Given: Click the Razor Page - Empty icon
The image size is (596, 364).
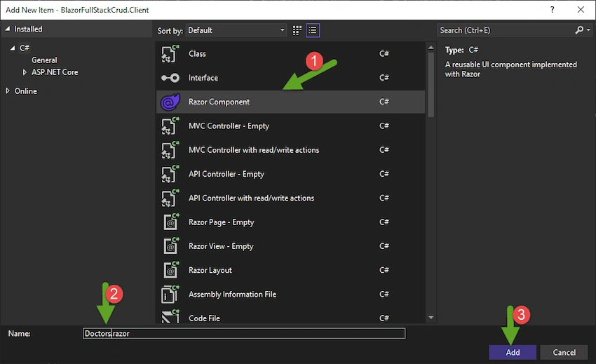Looking at the screenshot, I should [x=170, y=222].
